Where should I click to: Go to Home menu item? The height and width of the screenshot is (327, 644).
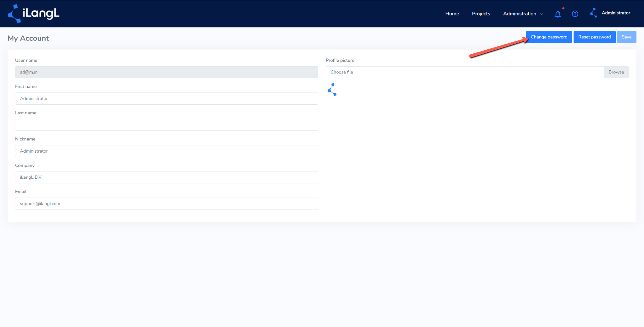(x=452, y=14)
